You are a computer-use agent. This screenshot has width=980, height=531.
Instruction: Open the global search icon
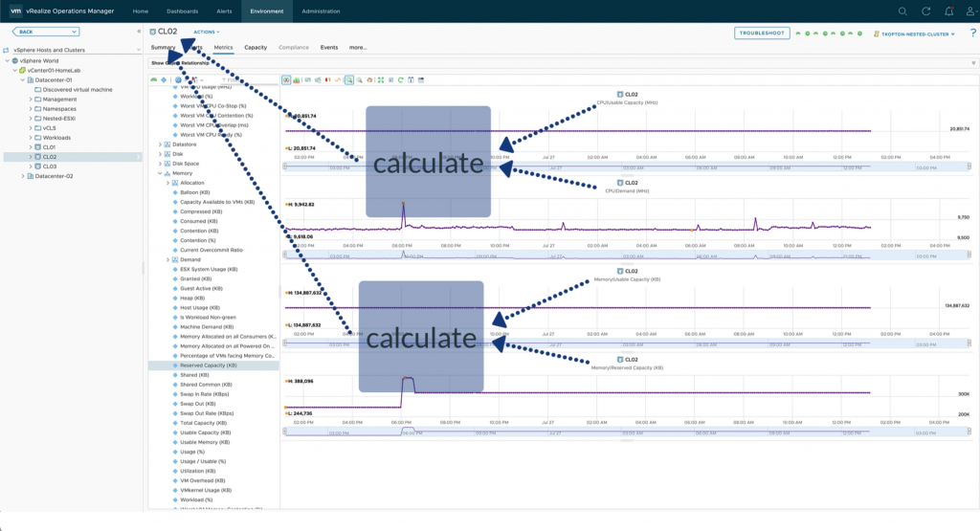click(902, 11)
